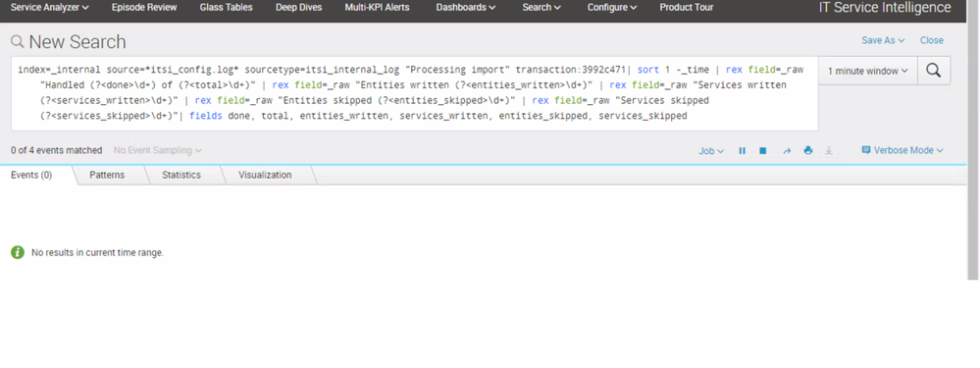This screenshot has width=980, height=368.
Task: Open the Configure menu
Action: point(612,8)
